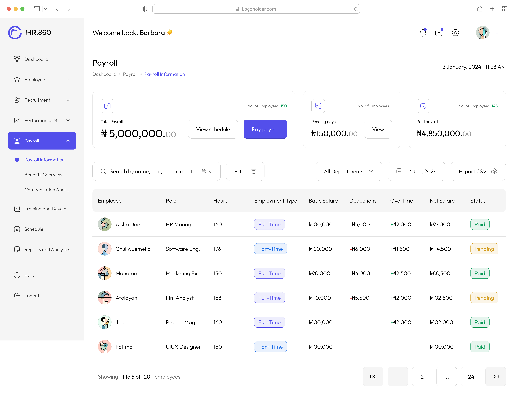Open settings gear icon in header
Viewport: 514px width, 420px height.
coord(455,33)
